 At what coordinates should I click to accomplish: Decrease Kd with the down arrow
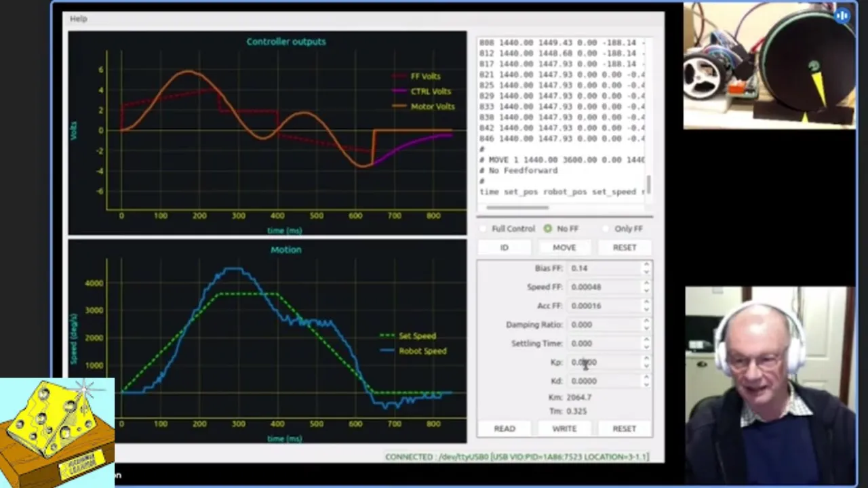(646, 384)
